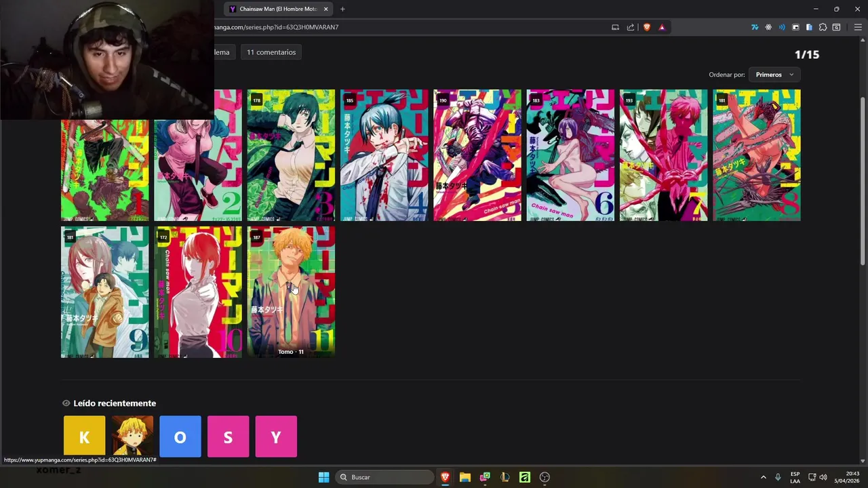Click the address bar URL field

407,27
